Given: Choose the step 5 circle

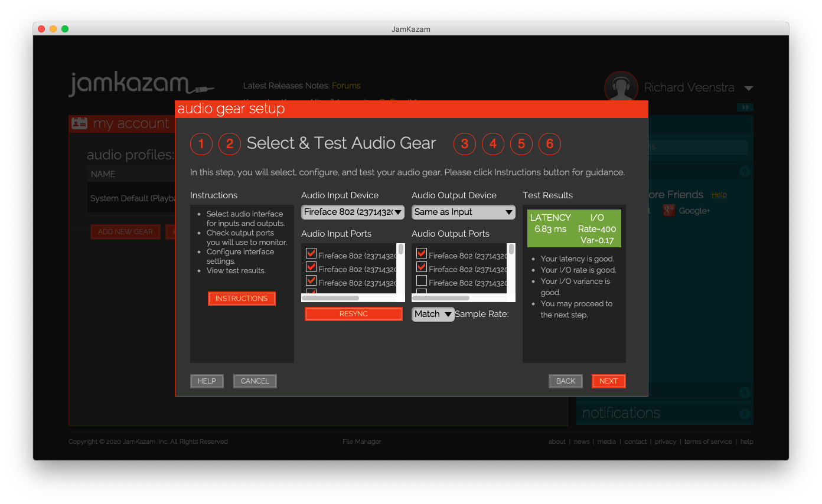Looking at the screenshot, I should point(521,143).
